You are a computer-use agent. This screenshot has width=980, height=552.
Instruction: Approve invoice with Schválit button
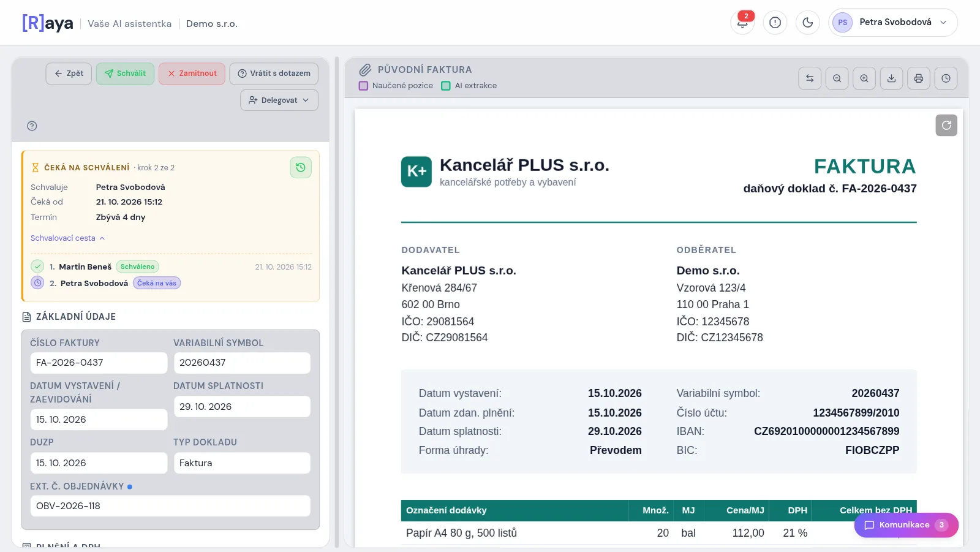[125, 74]
